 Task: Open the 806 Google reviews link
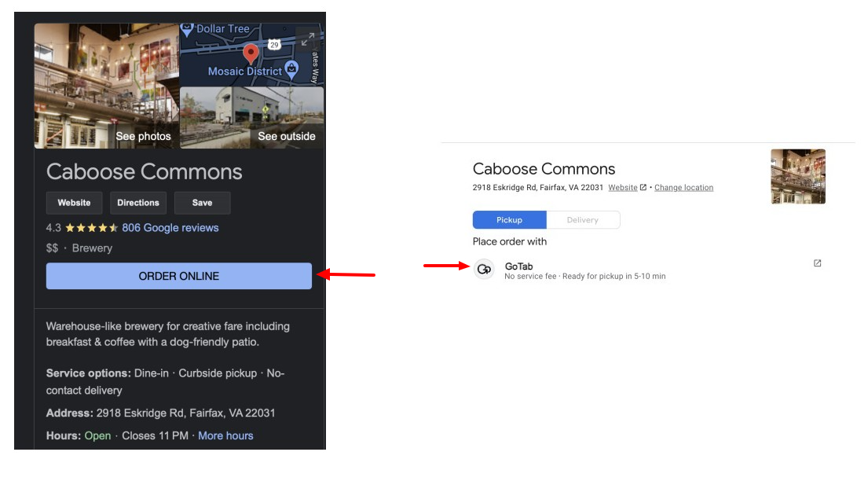[170, 228]
